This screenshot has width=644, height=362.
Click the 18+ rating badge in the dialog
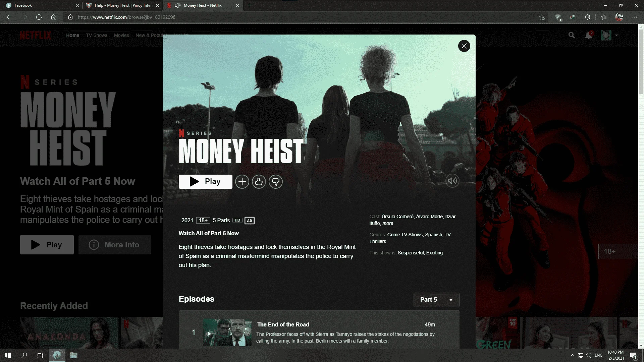point(203,220)
